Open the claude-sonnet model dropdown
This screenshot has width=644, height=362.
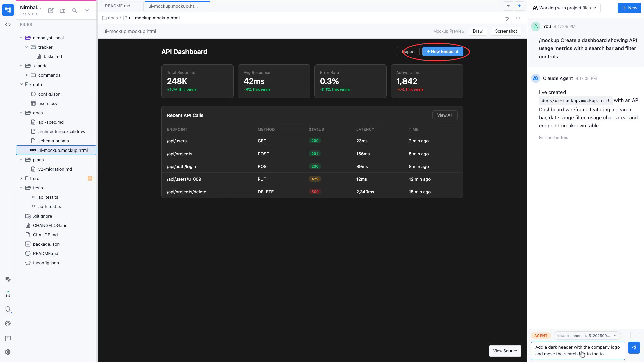coord(587,336)
